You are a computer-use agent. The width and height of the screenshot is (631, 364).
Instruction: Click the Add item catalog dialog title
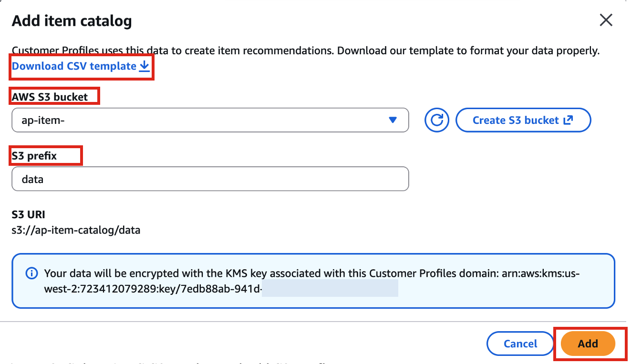72,21
